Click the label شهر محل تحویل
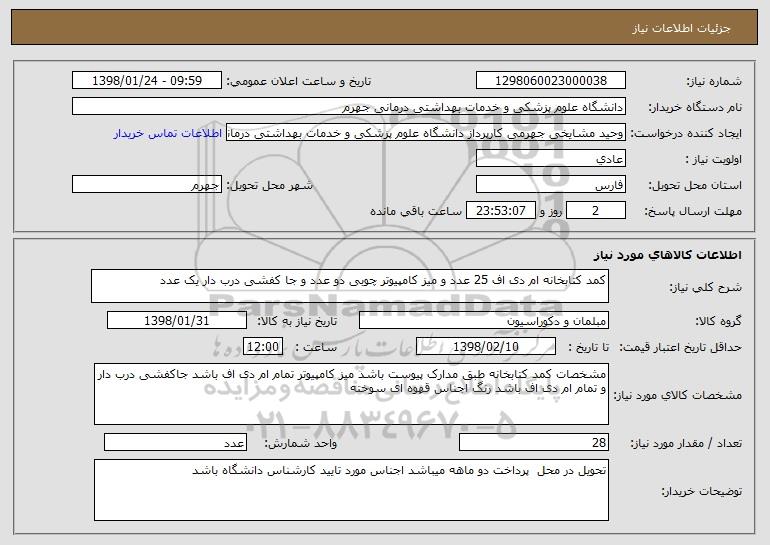This screenshot has width=770, height=545. [270, 186]
